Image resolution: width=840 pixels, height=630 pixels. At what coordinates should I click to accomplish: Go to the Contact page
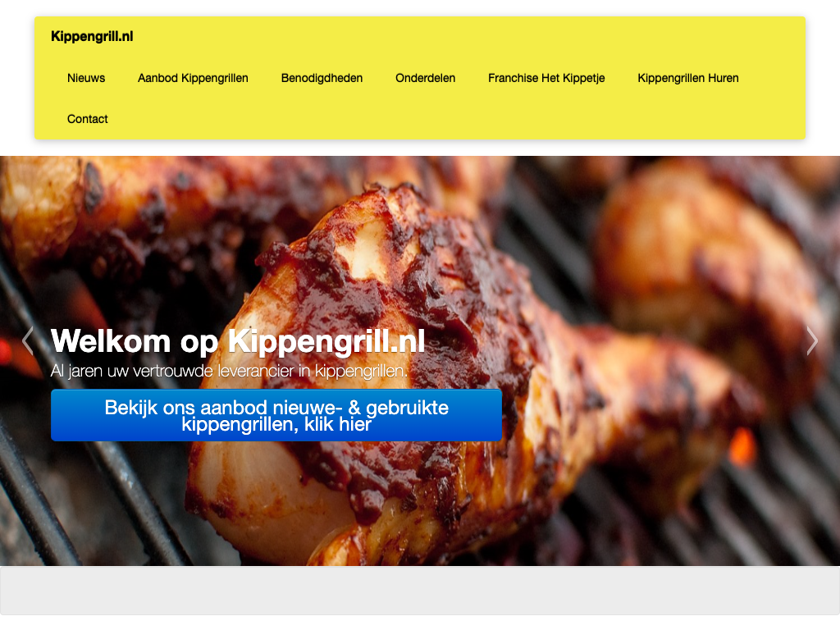[x=87, y=119]
